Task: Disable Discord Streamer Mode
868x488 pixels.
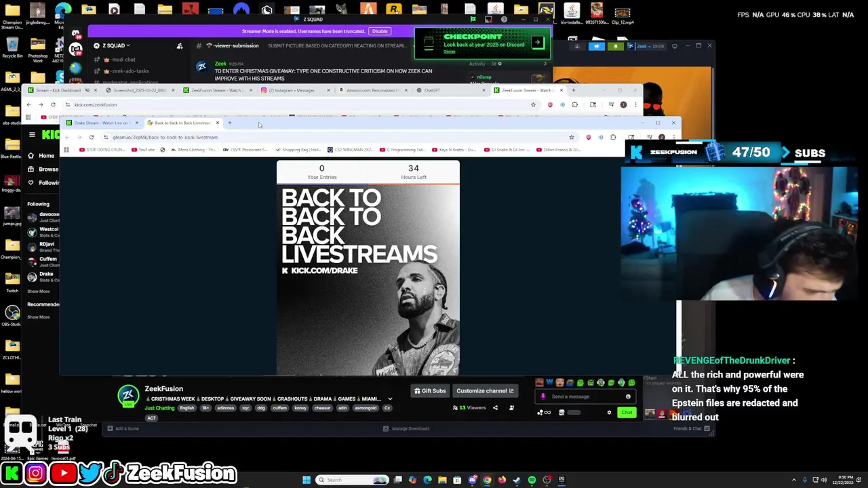Action: pos(379,31)
